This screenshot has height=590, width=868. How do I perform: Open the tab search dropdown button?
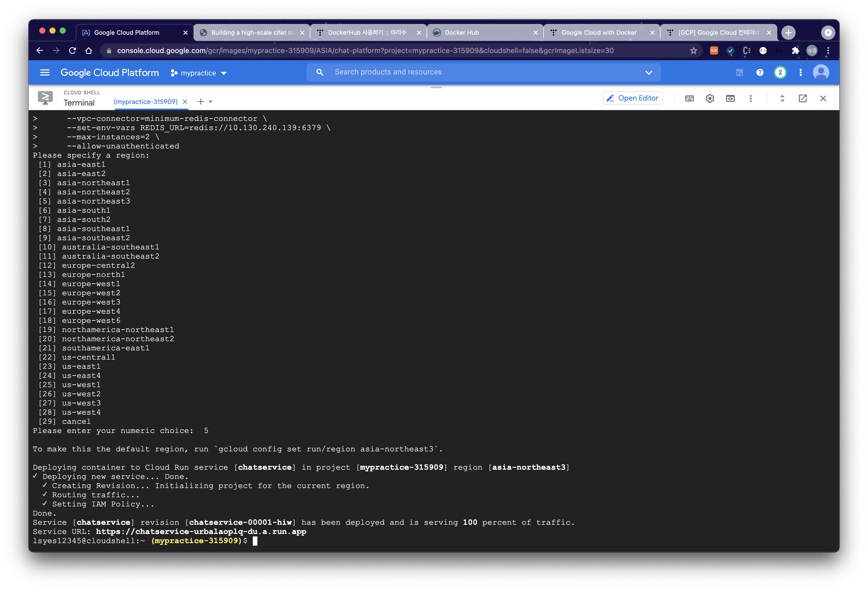pyautogui.click(x=828, y=33)
